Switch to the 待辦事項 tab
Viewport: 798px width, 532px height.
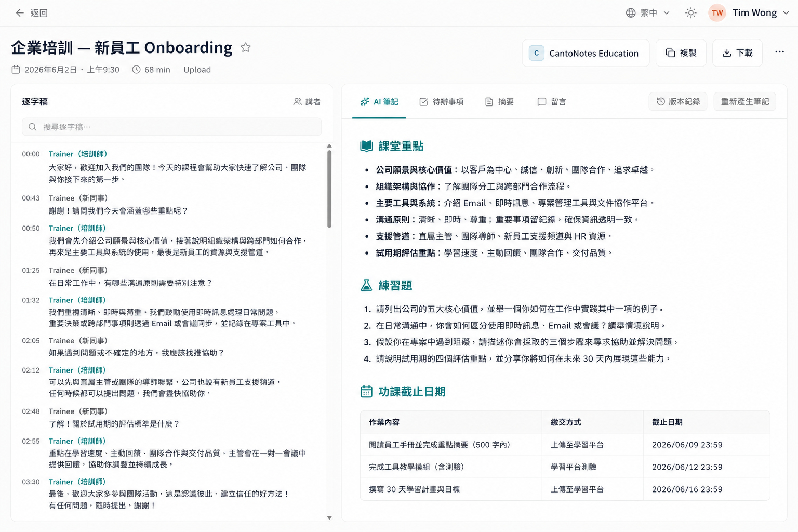[x=442, y=102]
